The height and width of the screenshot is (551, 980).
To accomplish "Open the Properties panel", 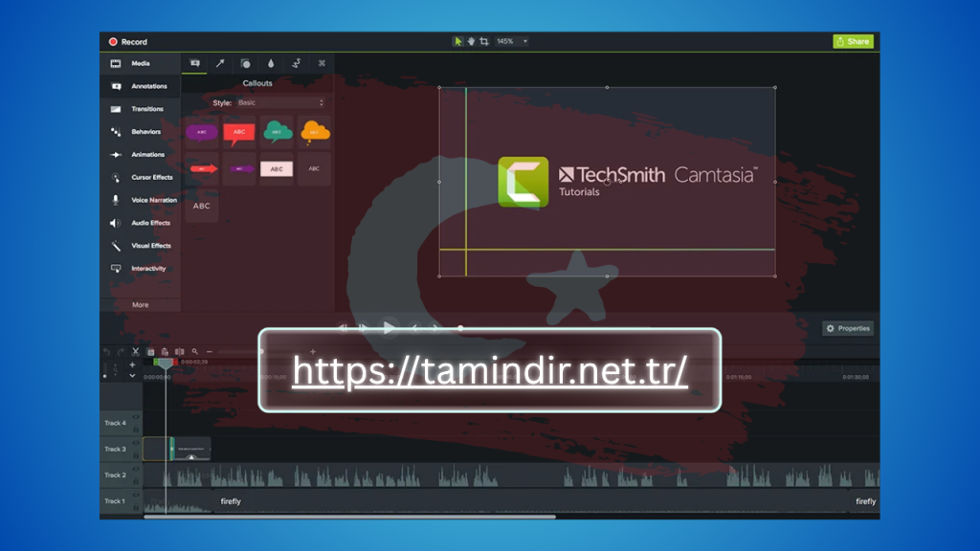I will pos(848,328).
